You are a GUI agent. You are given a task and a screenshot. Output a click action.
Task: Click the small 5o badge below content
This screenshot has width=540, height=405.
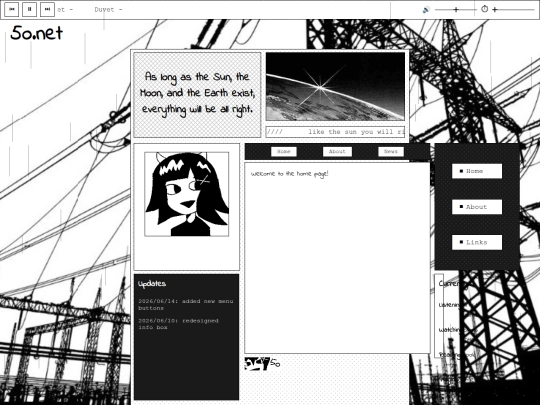(262, 364)
